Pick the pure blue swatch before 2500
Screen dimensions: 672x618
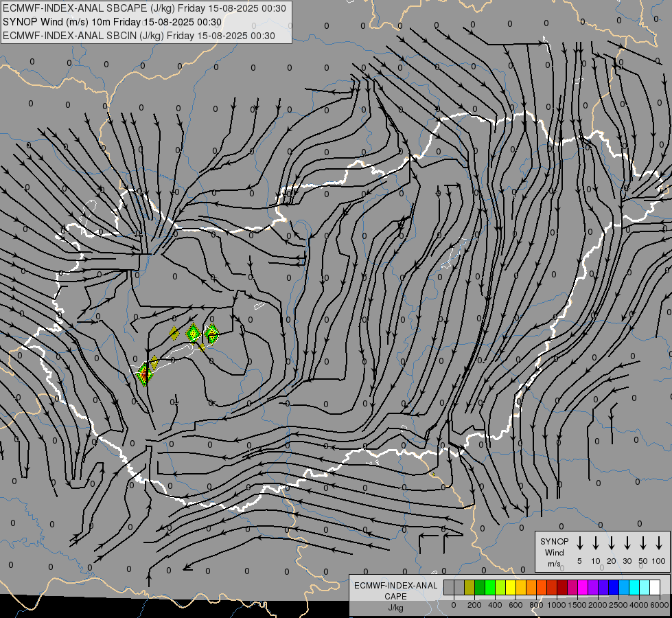point(614,588)
